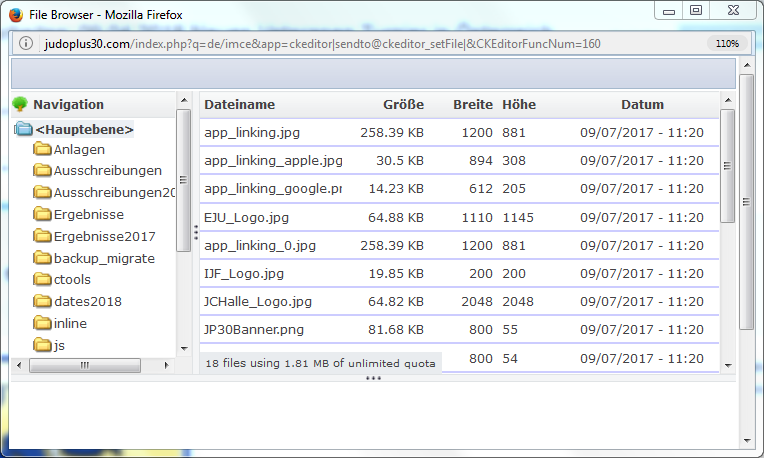The image size is (764, 458).
Task: Click the dates2018 folder icon
Action: pyautogui.click(x=42, y=301)
